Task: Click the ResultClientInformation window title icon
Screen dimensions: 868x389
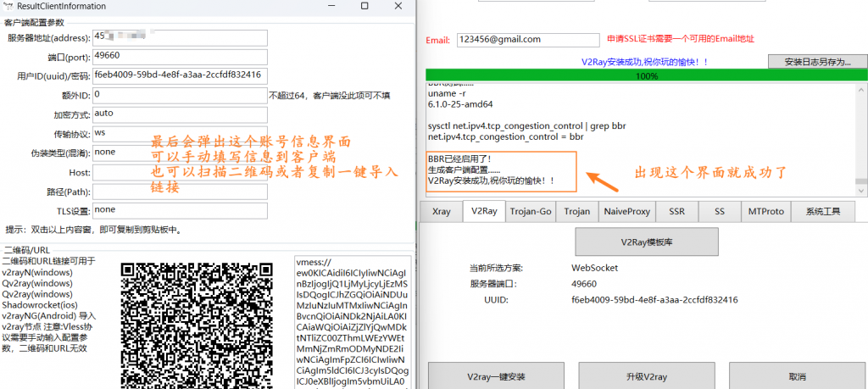Action: 8,6
